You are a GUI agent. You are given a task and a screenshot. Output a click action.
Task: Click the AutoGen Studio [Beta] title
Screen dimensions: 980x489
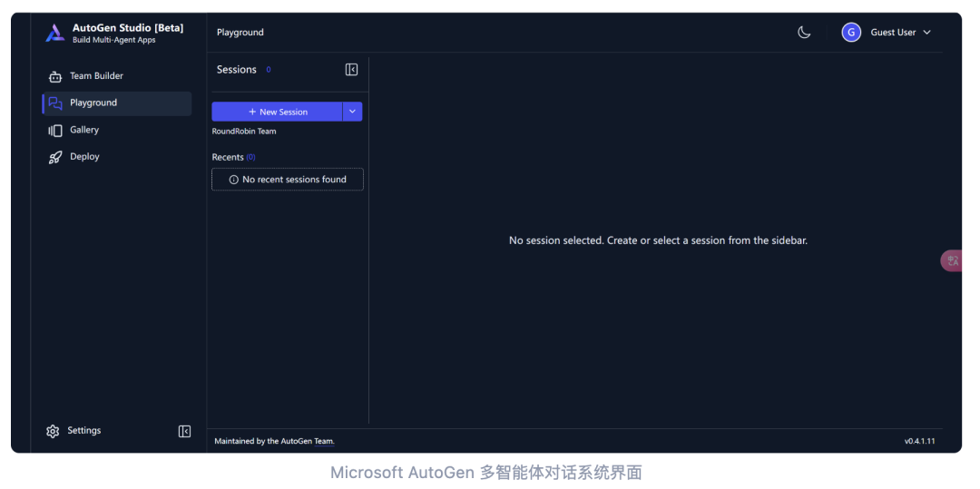pyautogui.click(x=128, y=28)
